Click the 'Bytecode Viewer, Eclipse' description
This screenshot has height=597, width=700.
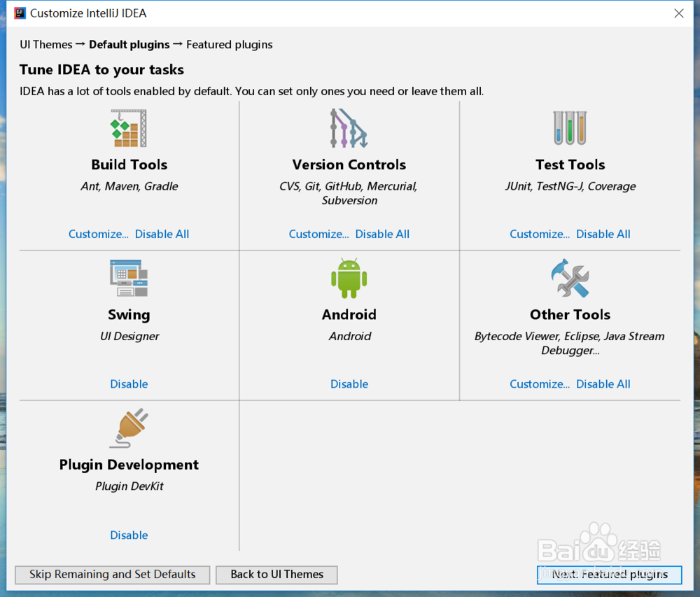(570, 343)
